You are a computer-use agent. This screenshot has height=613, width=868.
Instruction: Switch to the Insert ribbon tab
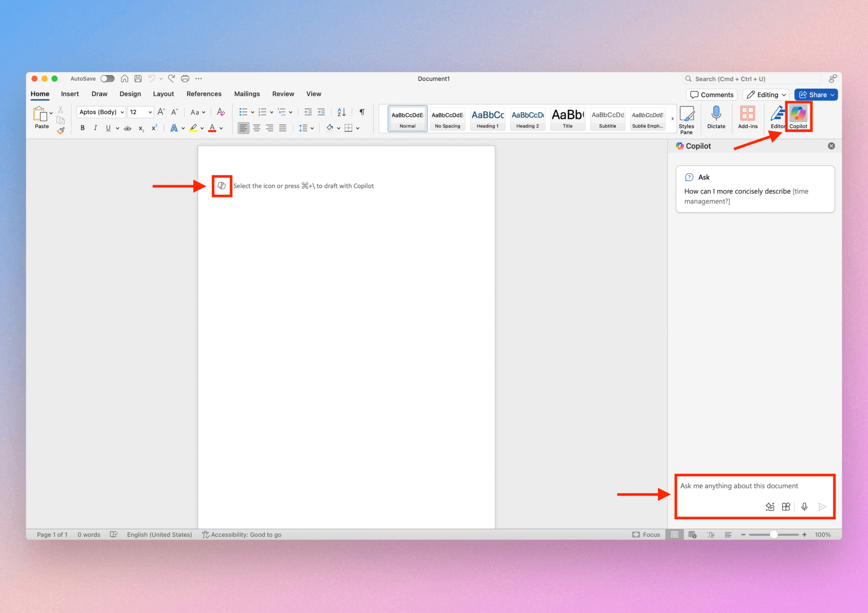click(x=70, y=94)
